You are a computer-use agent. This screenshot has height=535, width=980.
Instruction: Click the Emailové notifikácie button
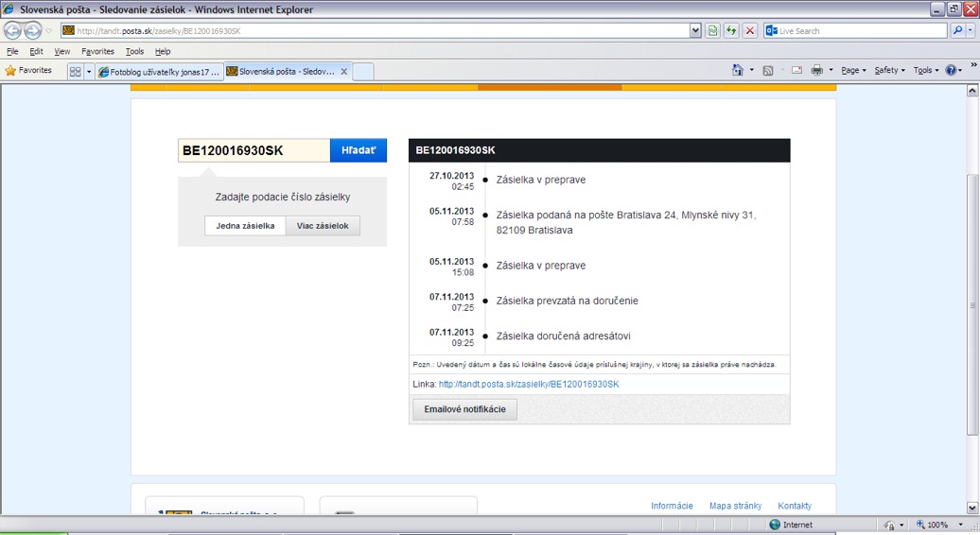click(464, 409)
